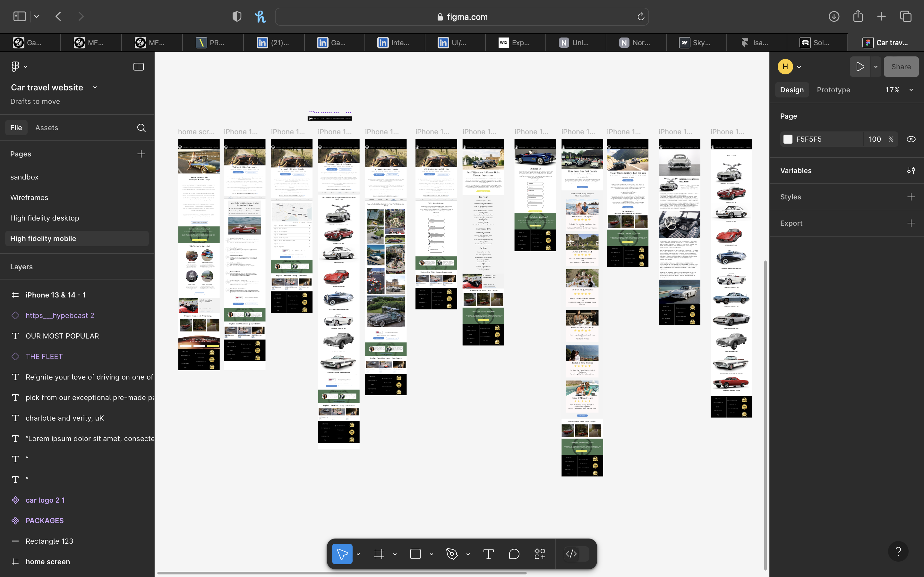Collapse the left sidebar panel
The image size is (924, 577).
click(x=138, y=67)
